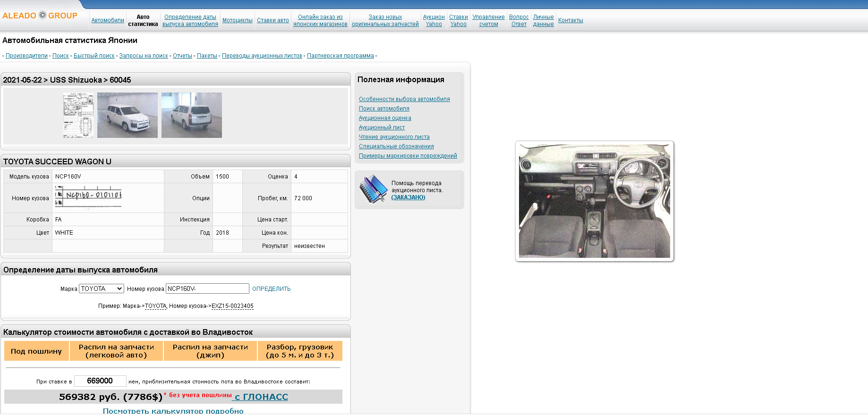The image size is (868, 416).
Task: Click the bid amount field 669000
Action: [100, 381]
